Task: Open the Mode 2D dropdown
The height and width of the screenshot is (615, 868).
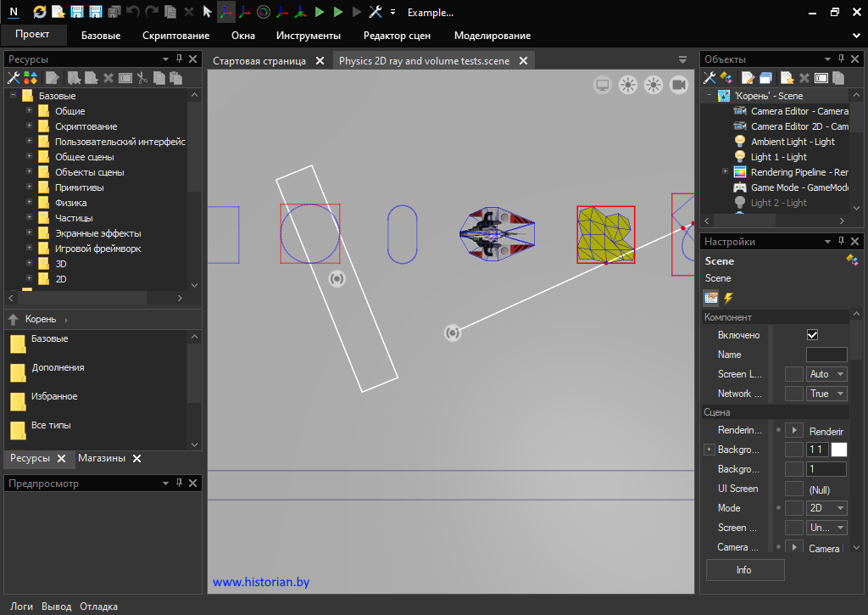Action: 827,508
